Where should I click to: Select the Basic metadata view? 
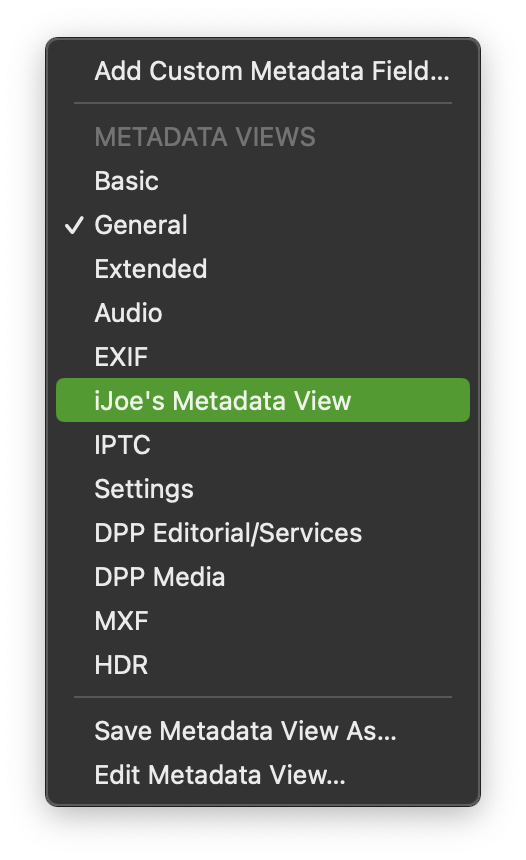click(x=263, y=181)
